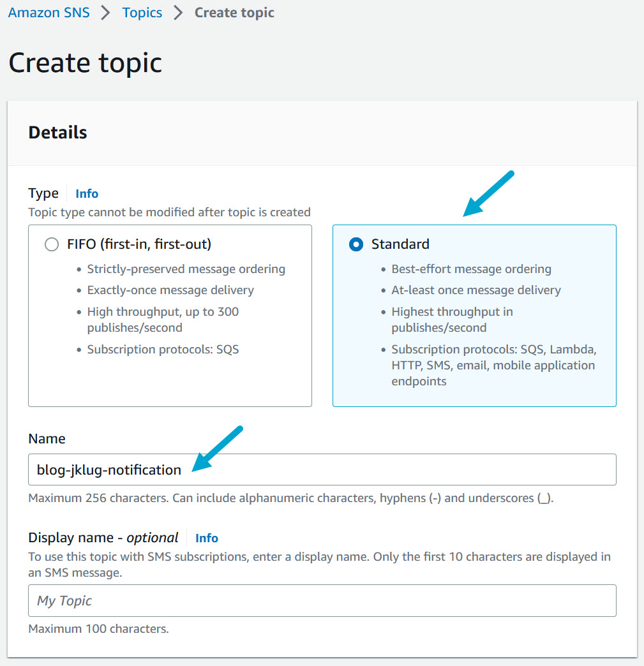Open the Info link beside Type
The image size is (644, 666).
tap(87, 194)
